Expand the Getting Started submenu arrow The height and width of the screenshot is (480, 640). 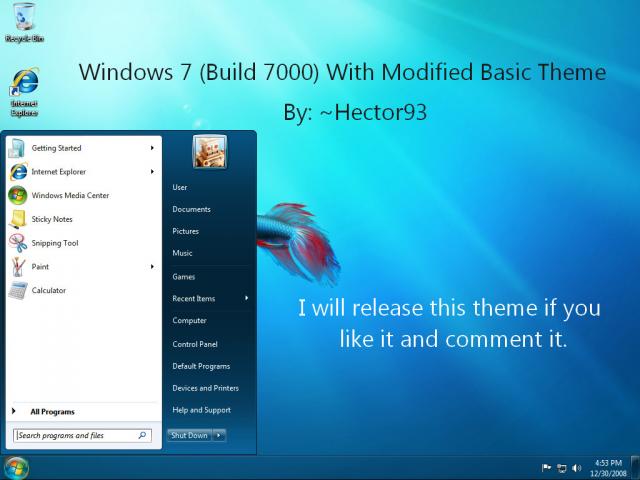tap(152, 148)
